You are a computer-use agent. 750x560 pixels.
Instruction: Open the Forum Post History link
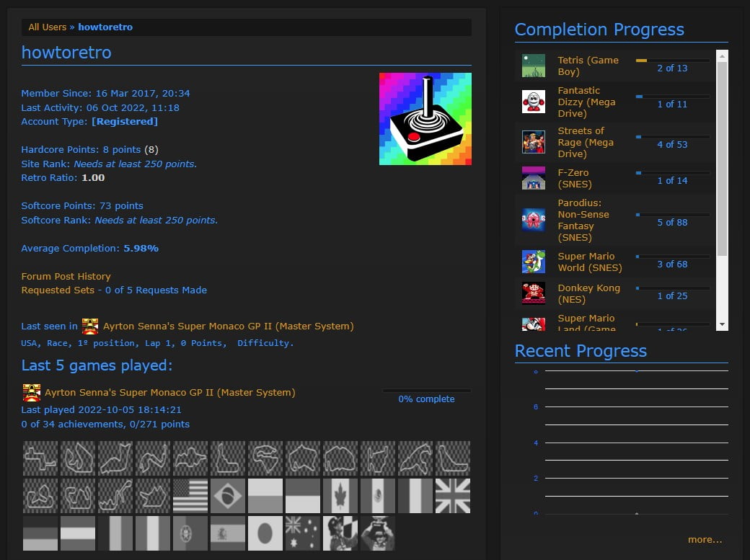coord(66,276)
